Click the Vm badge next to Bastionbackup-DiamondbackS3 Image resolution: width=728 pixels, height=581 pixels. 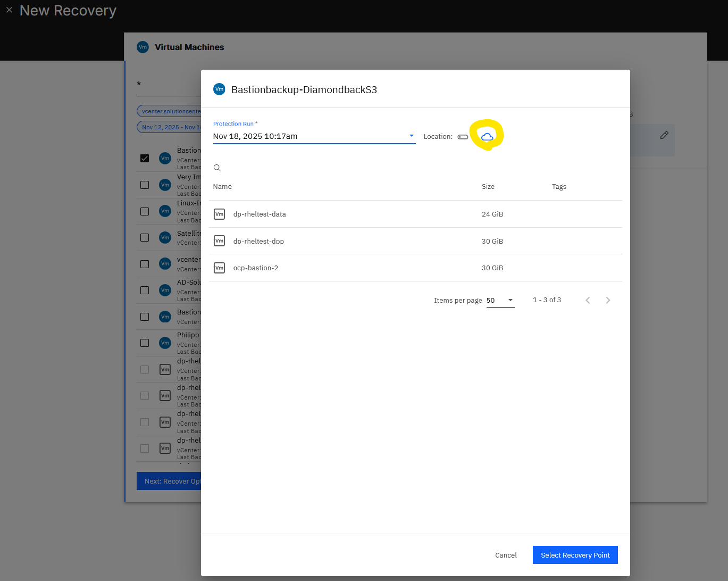[x=219, y=89]
